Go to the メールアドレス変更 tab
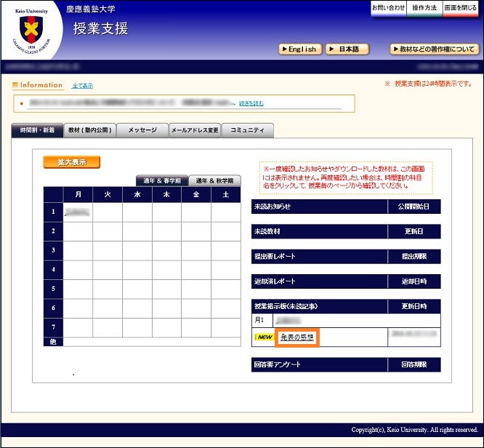Screen dimensions: 484x448 (x=194, y=131)
